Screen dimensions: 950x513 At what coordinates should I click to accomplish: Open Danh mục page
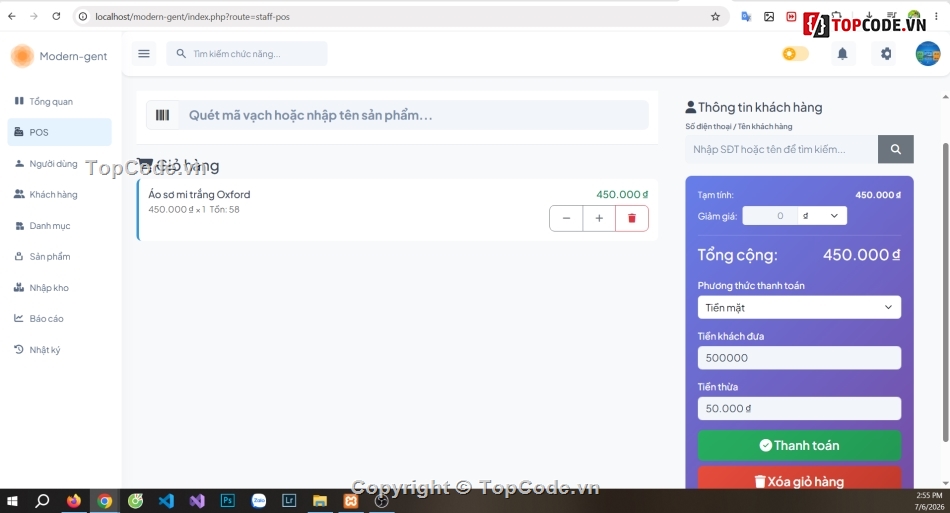(x=59, y=225)
